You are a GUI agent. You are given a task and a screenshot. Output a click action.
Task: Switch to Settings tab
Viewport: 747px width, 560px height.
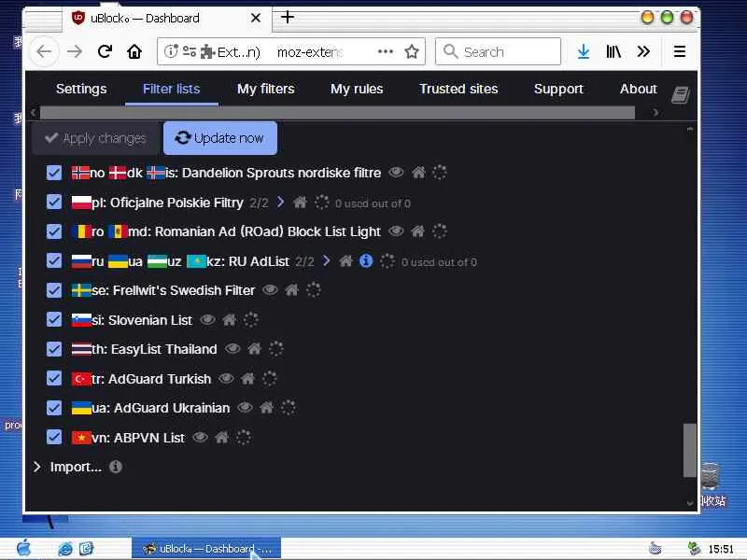(81, 89)
